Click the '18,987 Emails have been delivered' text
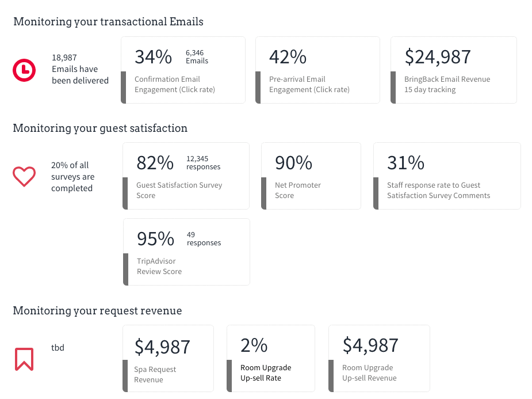532x399 pixels. pos(80,69)
